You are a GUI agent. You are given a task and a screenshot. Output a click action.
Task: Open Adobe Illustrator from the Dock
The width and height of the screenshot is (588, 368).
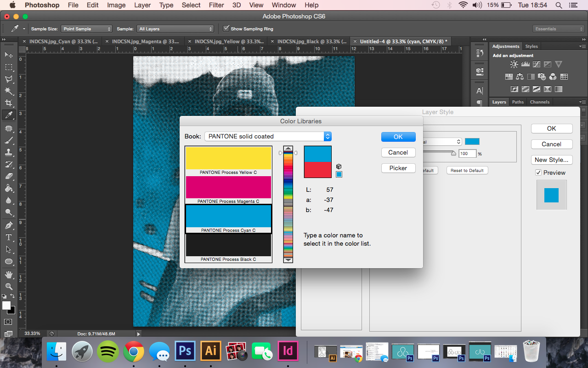(211, 351)
